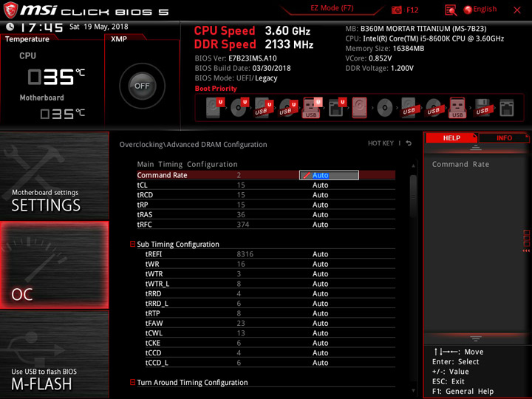Click the XMP panel label
Image resolution: width=532 pixels, height=399 pixels.
click(x=119, y=38)
